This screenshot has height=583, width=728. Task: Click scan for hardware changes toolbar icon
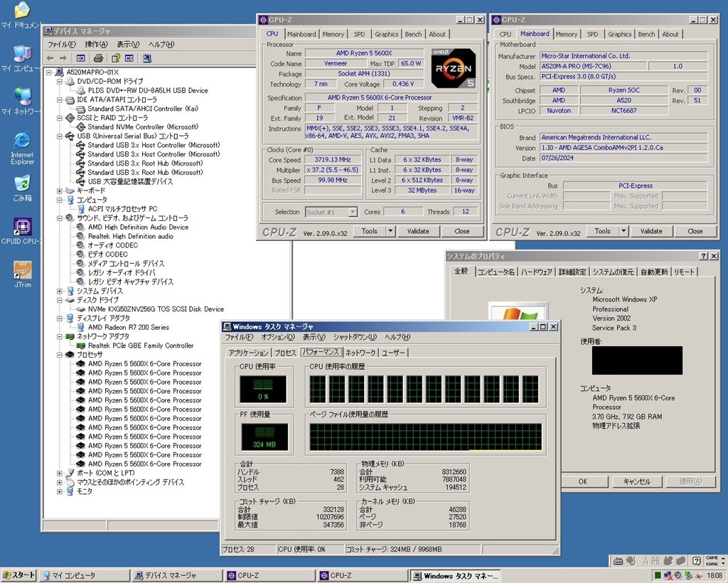point(146,58)
